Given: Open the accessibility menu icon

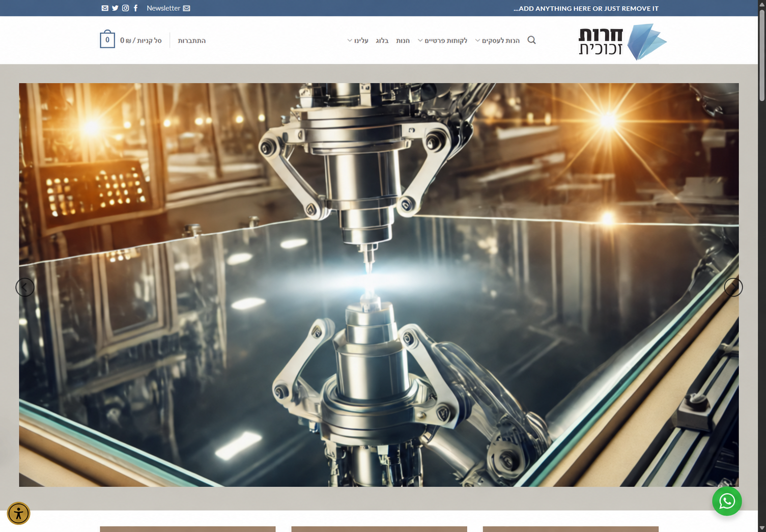Looking at the screenshot, I should point(18,513).
